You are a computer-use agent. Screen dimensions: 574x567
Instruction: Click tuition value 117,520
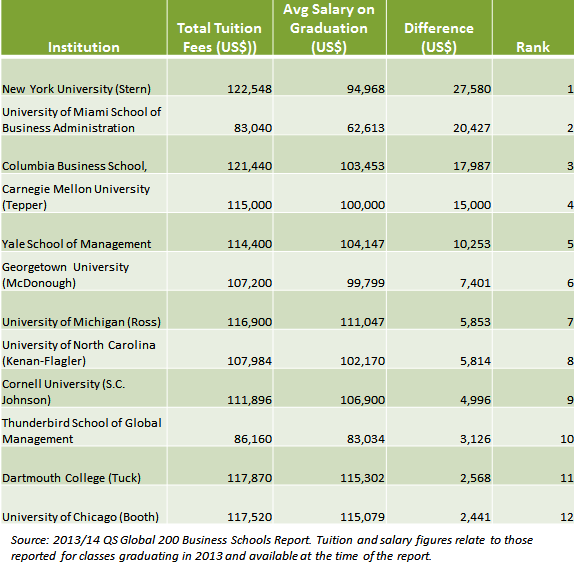pos(249,517)
